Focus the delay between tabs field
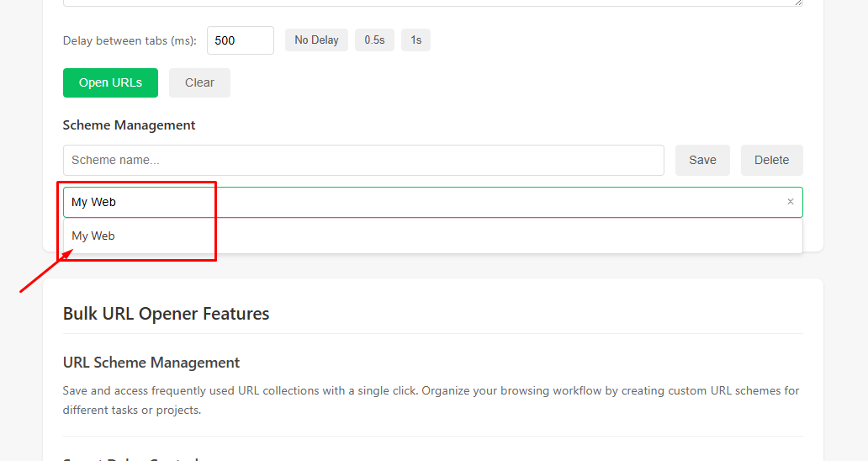This screenshot has width=868, height=461. 241,40
